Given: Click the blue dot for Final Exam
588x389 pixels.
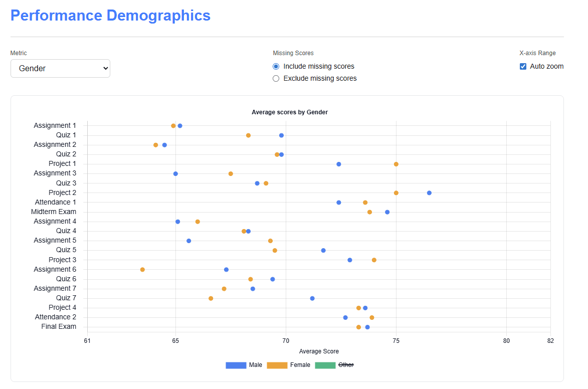Looking at the screenshot, I should [367, 326].
